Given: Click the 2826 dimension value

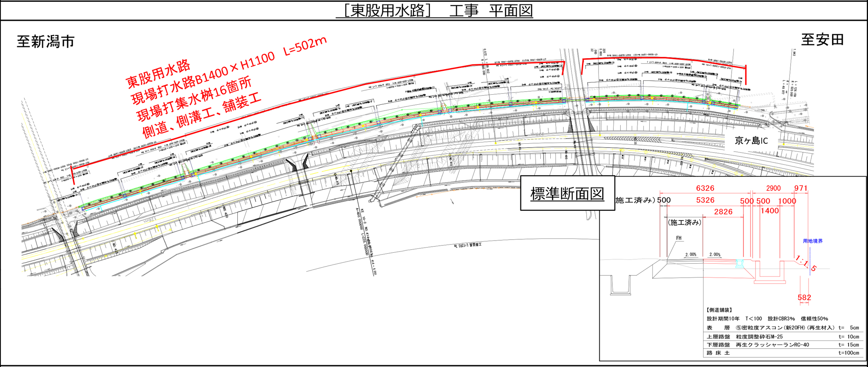Looking at the screenshot, I should [x=723, y=212].
